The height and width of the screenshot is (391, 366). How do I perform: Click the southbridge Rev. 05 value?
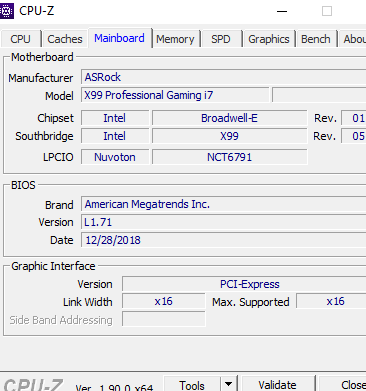click(x=354, y=136)
